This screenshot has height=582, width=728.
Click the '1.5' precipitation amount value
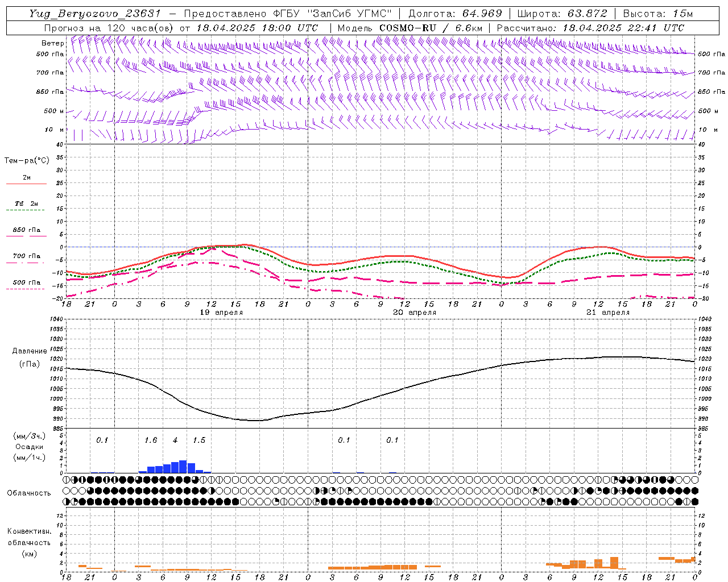pos(199,440)
